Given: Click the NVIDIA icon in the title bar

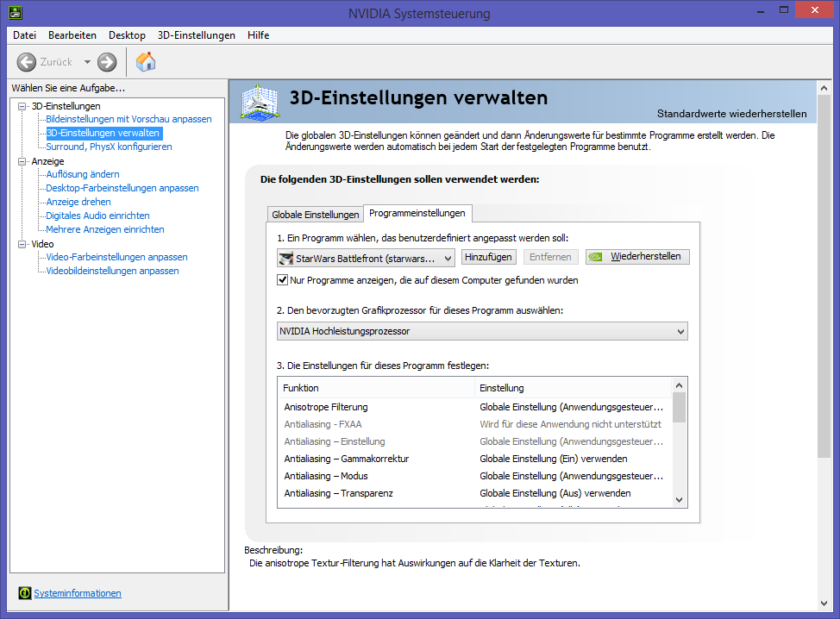Looking at the screenshot, I should coord(15,13).
